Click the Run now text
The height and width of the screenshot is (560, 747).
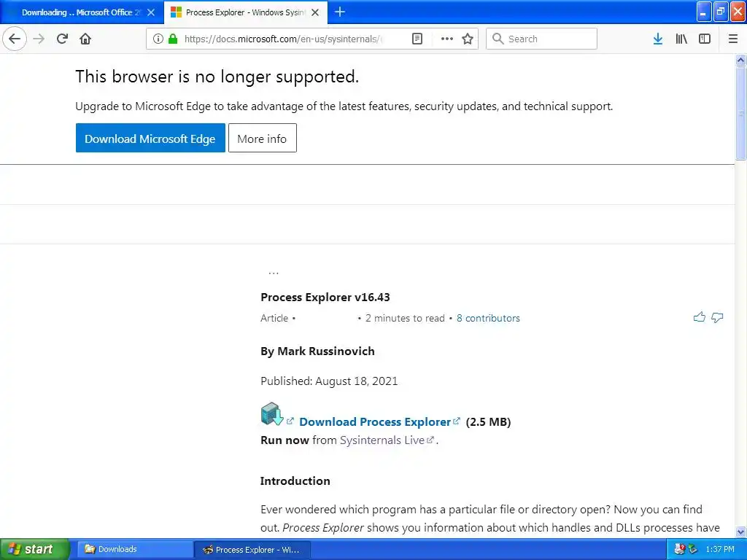tap(285, 440)
